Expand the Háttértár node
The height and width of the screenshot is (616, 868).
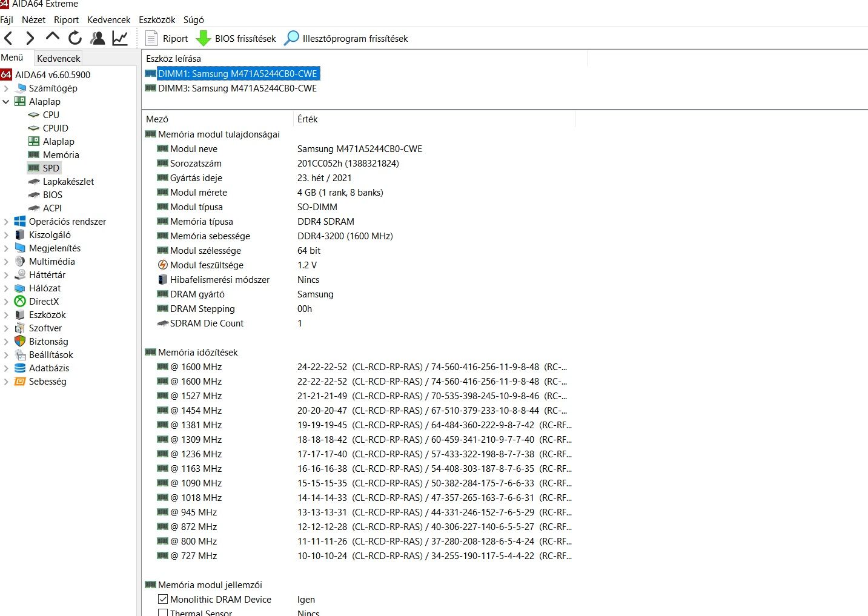[6, 274]
